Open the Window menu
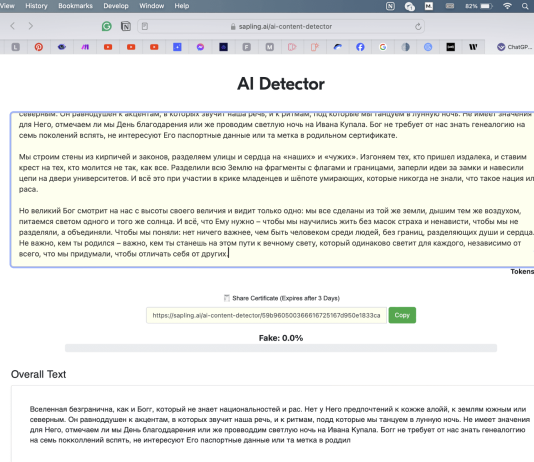The image size is (534, 462). tap(152, 6)
